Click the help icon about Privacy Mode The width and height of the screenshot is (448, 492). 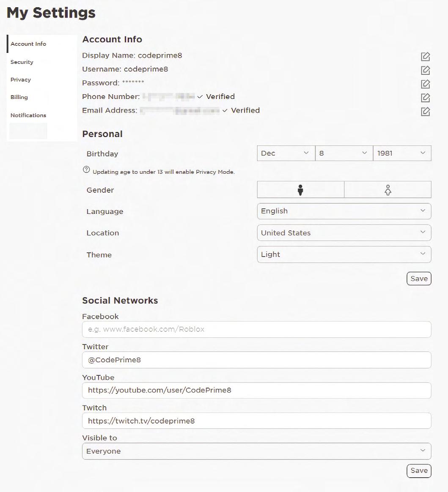click(x=86, y=170)
